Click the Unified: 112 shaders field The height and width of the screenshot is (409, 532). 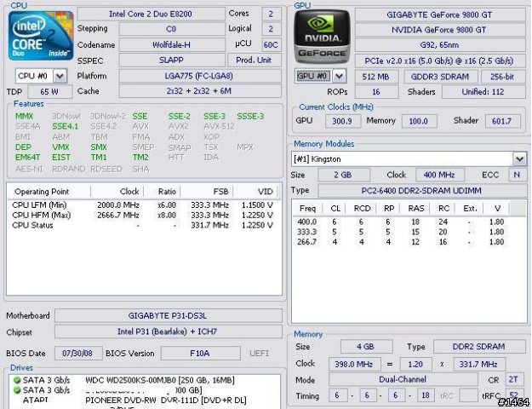tap(483, 92)
